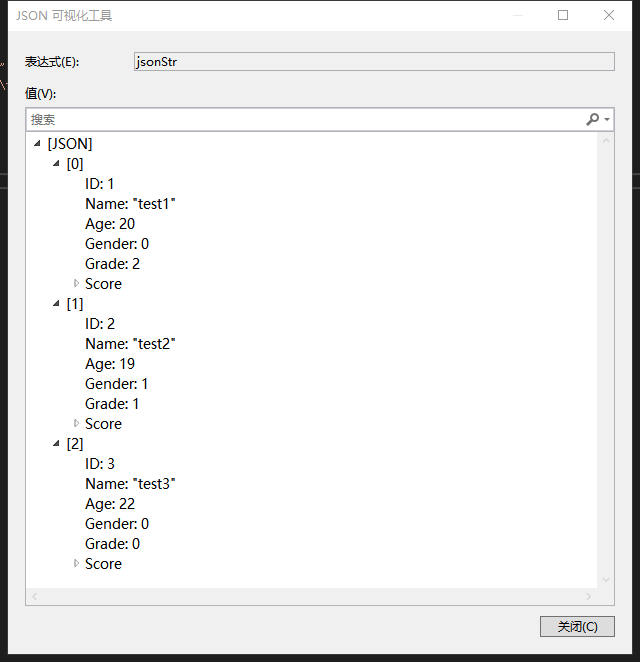
Task: Click the horizontal scrollbar left arrow
Action: (x=35, y=596)
